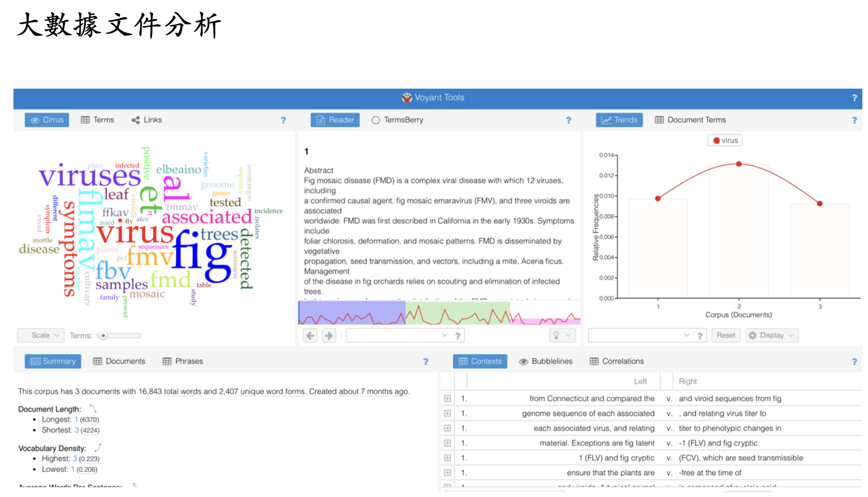The image size is (868, 497).
Task: Toggle the virus legend item in Trends
Action: [725, 140]
